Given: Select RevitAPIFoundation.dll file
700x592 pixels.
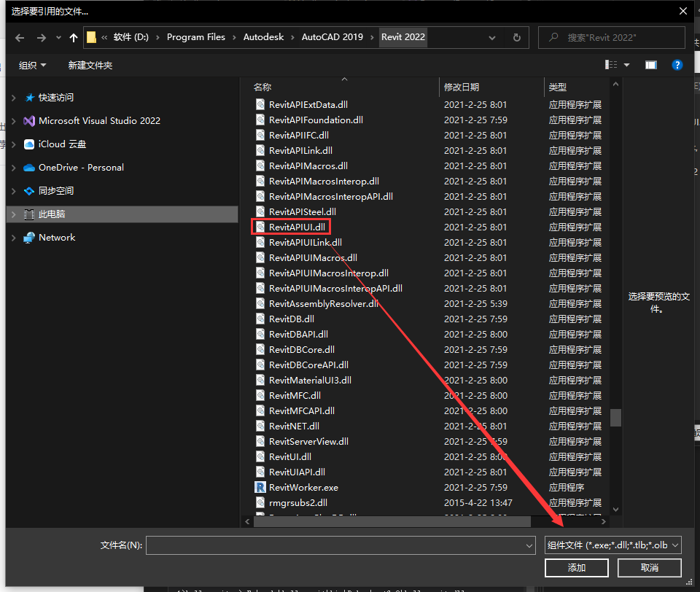Looking at the screenshot, I should [x=316, y=120].
